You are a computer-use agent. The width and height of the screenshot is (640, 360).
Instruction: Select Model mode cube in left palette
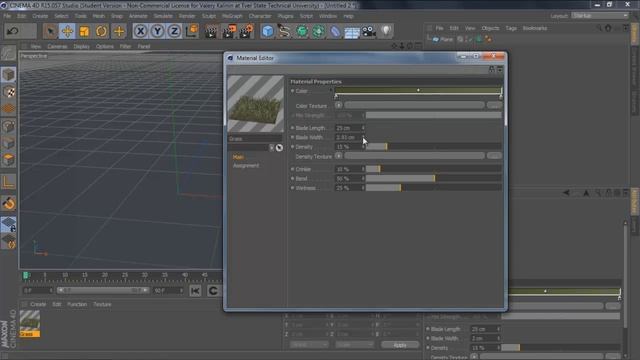pos(9,75)
